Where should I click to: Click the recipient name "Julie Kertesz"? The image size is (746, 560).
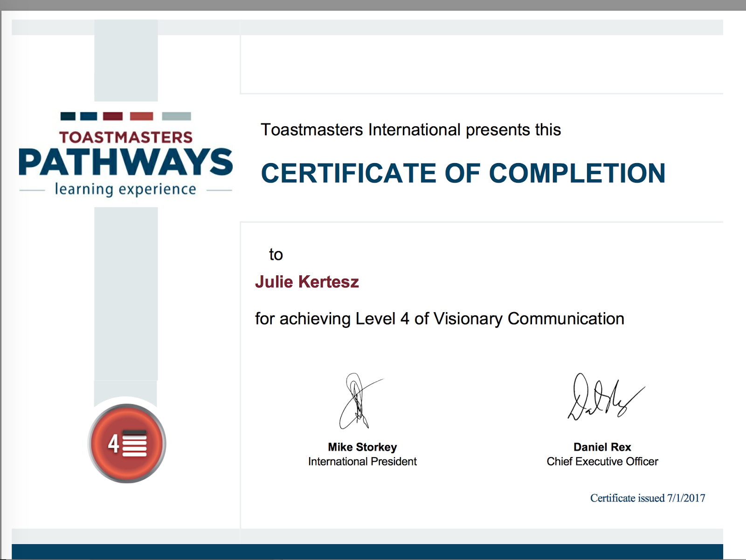(307, 282)
